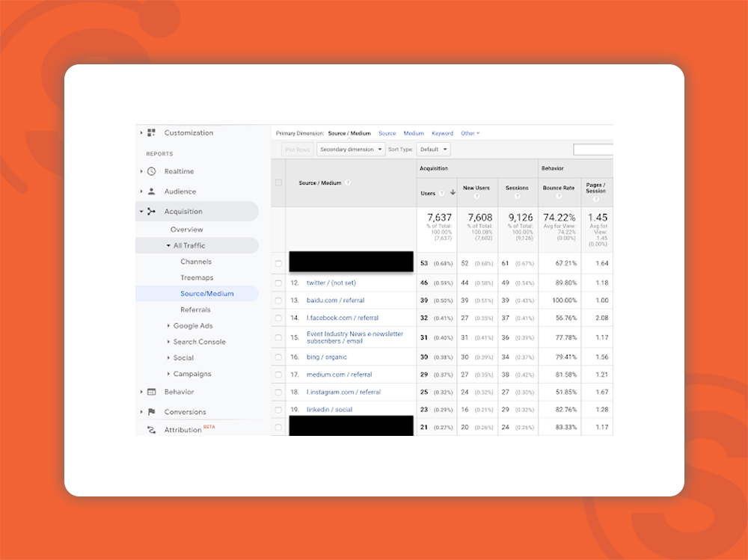The image size is (748, 560).
Task: Click the Audience person icon
Action: [151, 191]
